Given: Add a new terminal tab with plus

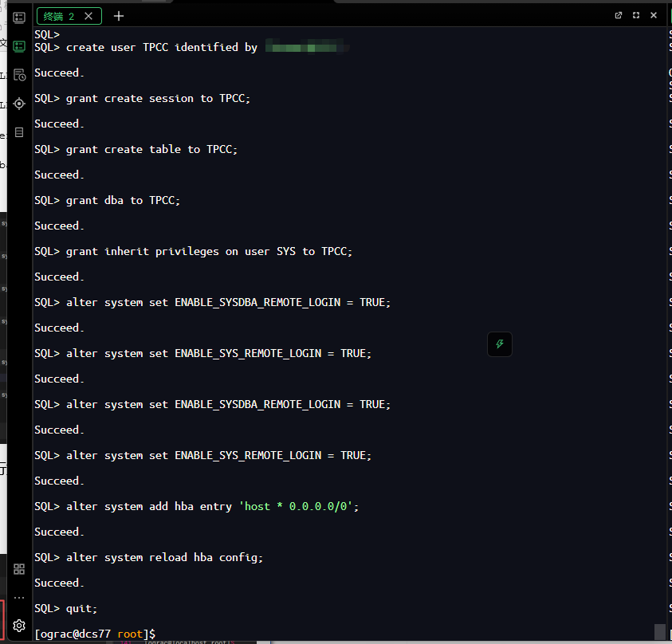Looking at the screenshot, I should [119, 16].
